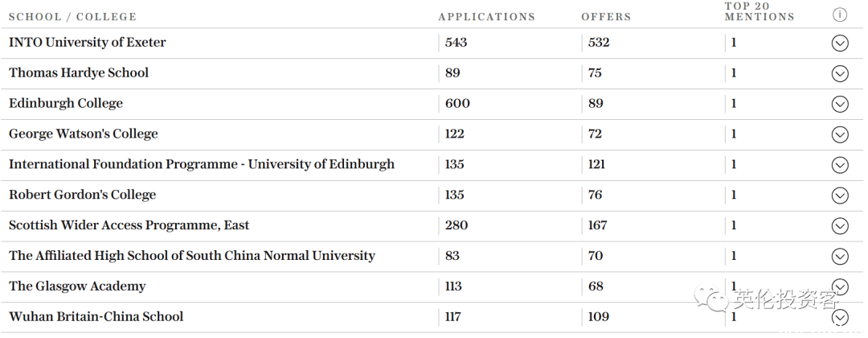Open George Watson's College row details
868x338 pixels.
click(x=840, y=134)
